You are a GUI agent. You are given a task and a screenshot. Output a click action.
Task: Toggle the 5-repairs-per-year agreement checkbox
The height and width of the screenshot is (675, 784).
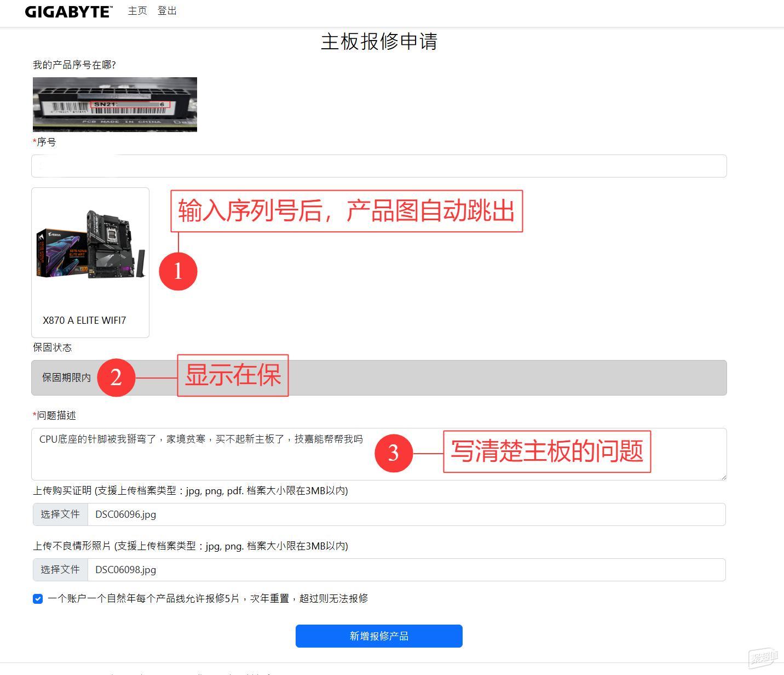tap(38, 599)
